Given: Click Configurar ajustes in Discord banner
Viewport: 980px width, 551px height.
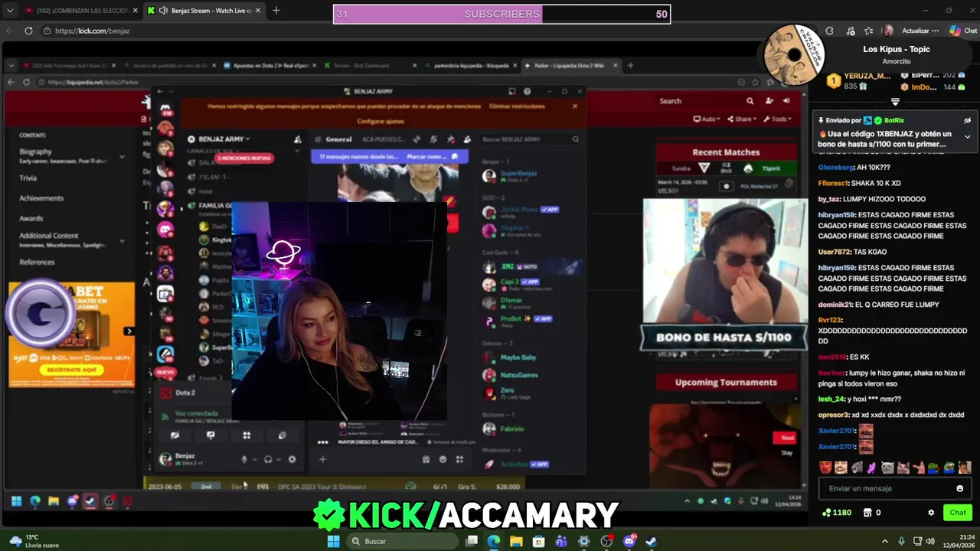Looking at the screenshot, I should (x=380, y=121).
